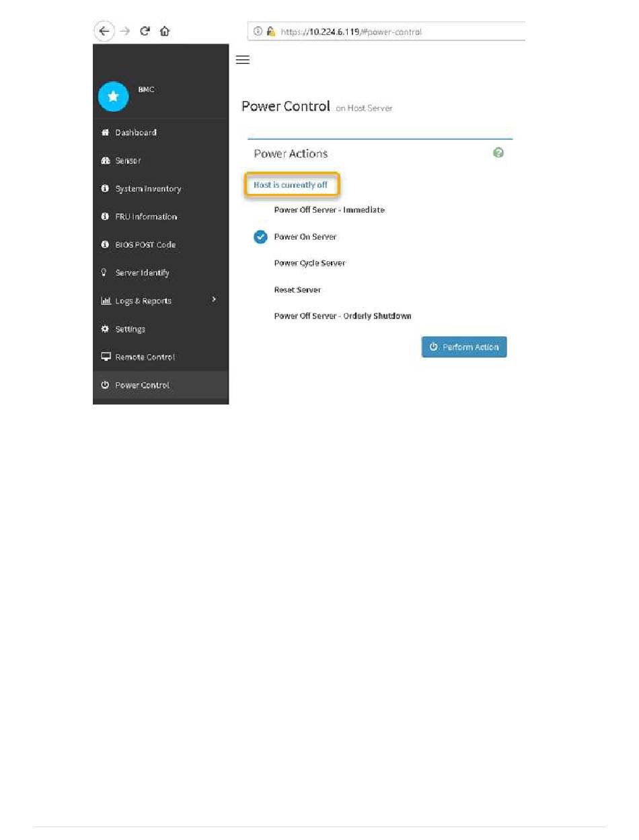The height and width of the screenshot is (840, 639).
Task: Click 'Host is currently off' status text
Action: [291, 184]
